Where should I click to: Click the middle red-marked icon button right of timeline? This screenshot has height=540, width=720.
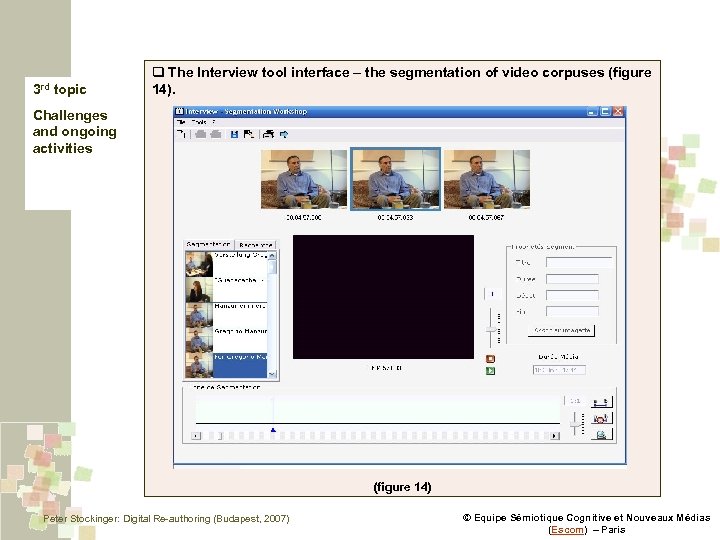click(x=601, y=418)
